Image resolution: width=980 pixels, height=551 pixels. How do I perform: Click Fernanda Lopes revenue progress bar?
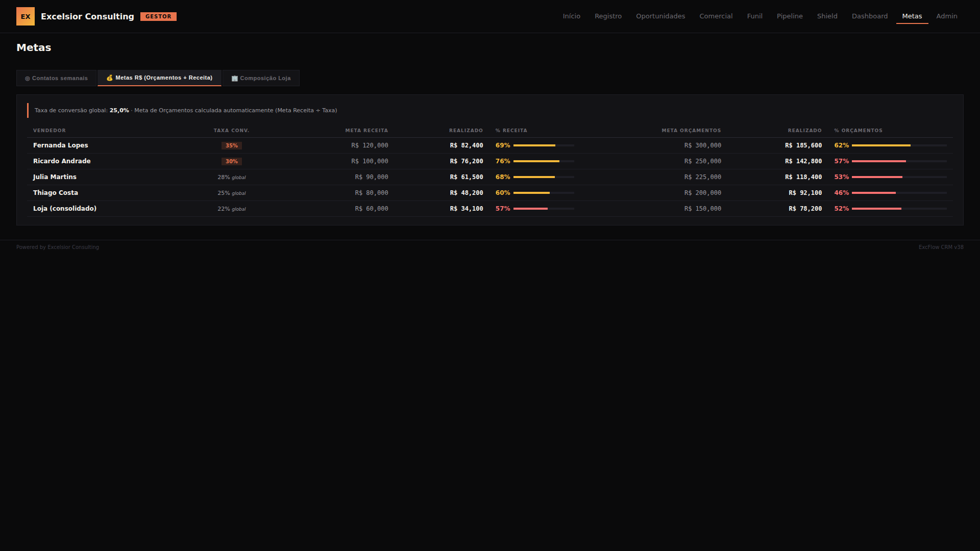[x=544, y=145]
